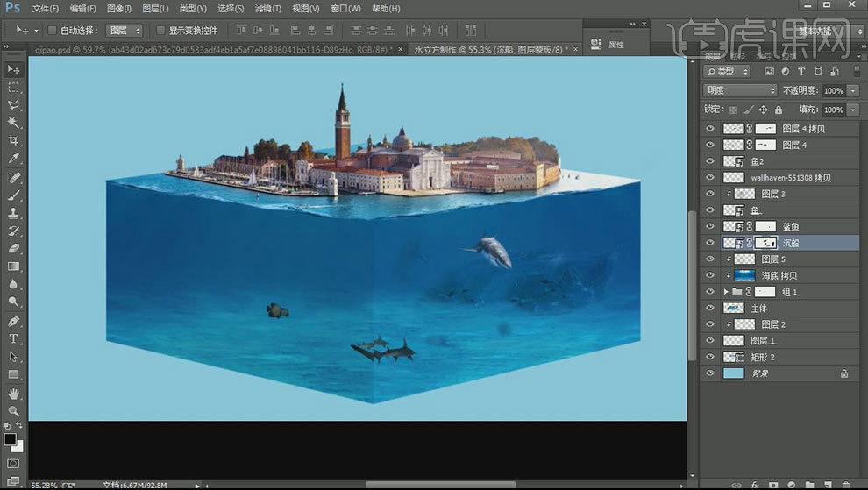Click the 属性 panel button
The image size is (868, 490).
pyautogui.click(x=615, y=44)
